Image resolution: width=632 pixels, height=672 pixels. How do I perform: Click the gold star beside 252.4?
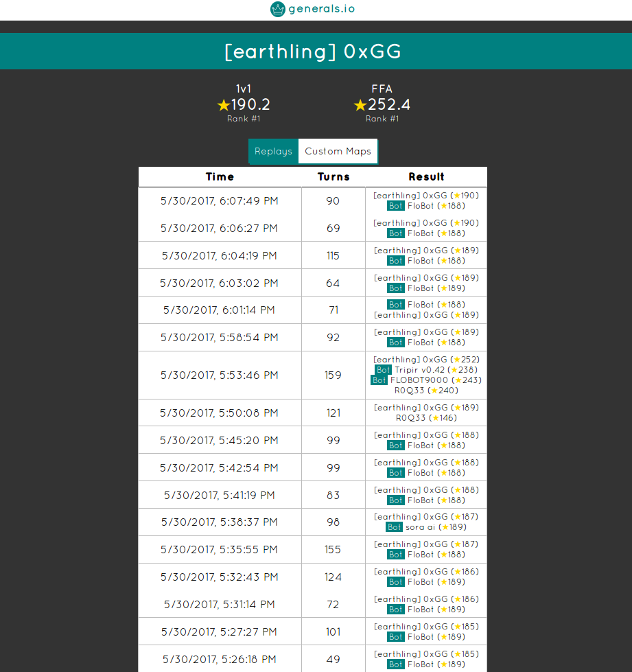pos(360,105)
